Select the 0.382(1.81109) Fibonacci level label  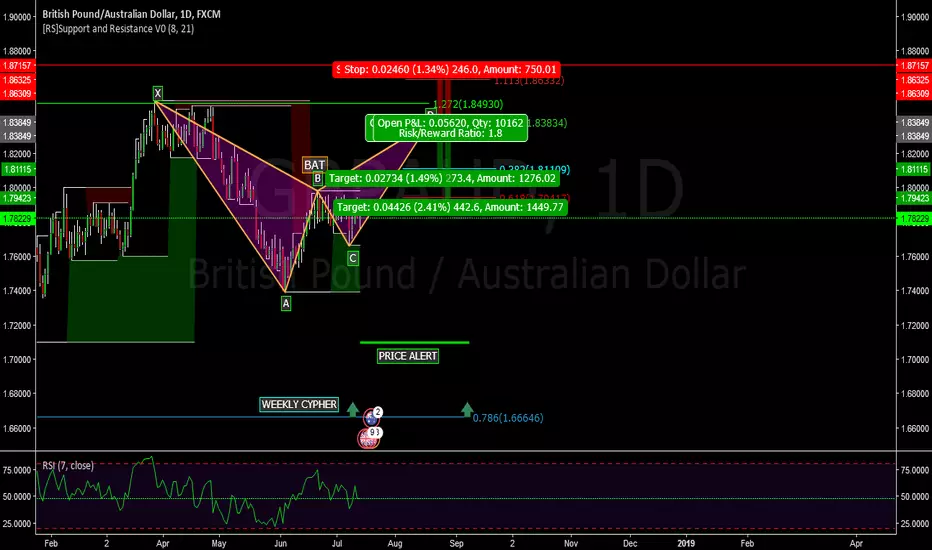coord(534,169)
